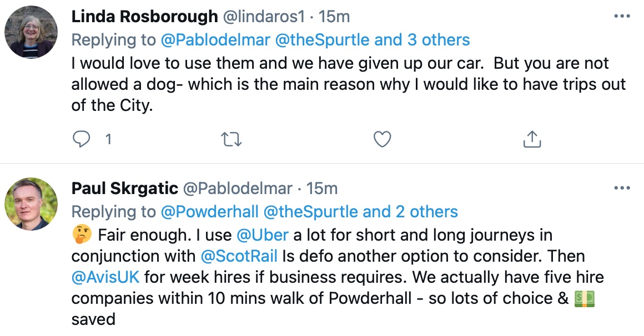The width and height of the screenshot is (644, 336).
Task: Reply to Linda Rosborough's tweet
Action: [81, 139]
